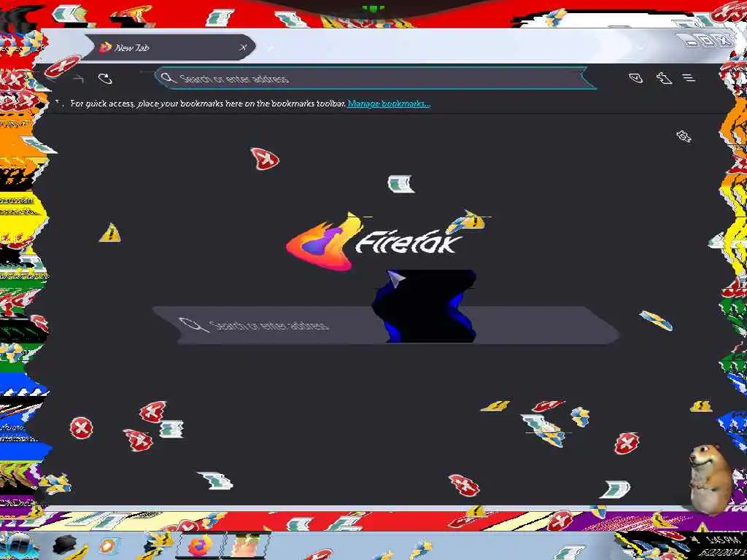Open the list all tabs chevron
Image resolution: width=747 pixels, height=560 pixels.
click(640, 47)
